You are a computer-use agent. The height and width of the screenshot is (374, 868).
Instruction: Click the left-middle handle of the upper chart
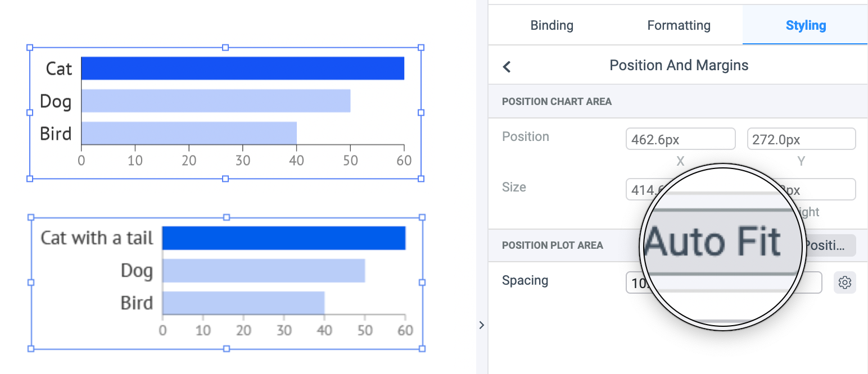click(30, 113)
